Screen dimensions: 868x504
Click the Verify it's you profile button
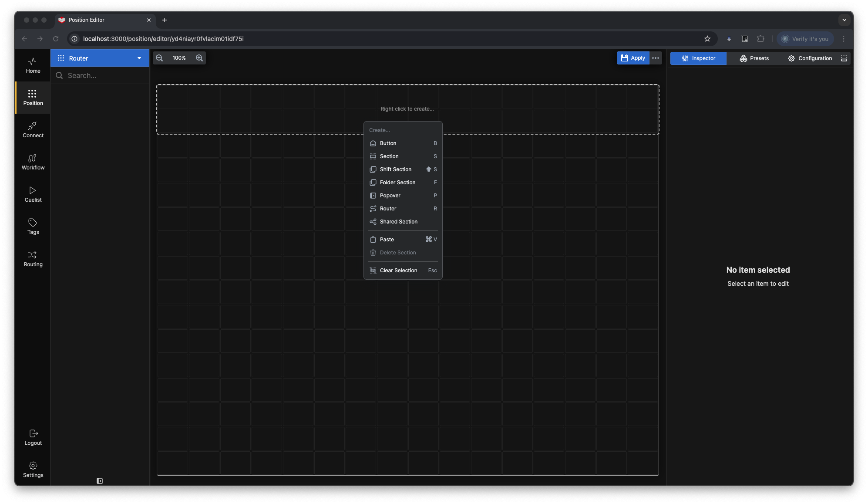tap(805, 39)
